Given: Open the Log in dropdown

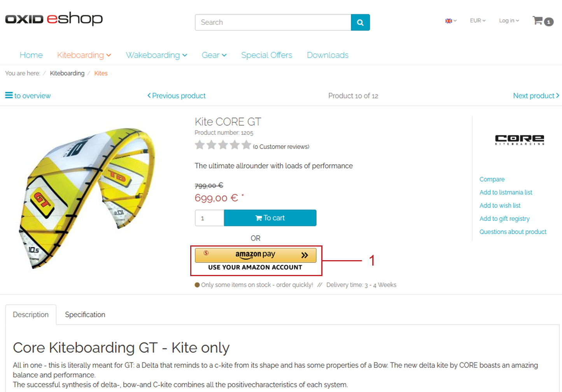Looking at the screenshot, I should (509, 21).
